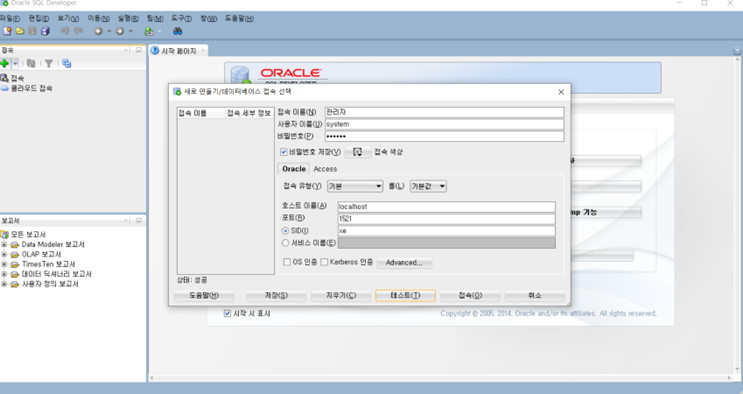The height and width of the screenshot is (394, 743).
Task: Open the 도움말 menu in menu bar
Action: pos(239,18)
